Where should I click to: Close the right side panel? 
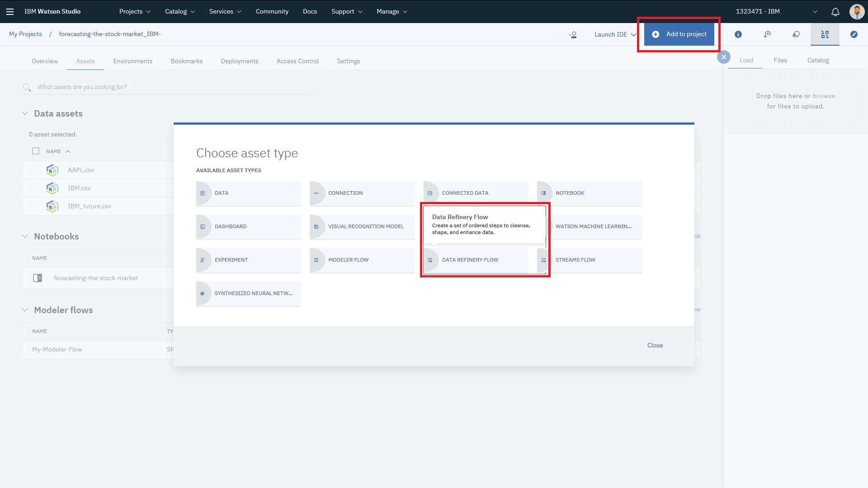pyautogui.click(x=724, y=57)
